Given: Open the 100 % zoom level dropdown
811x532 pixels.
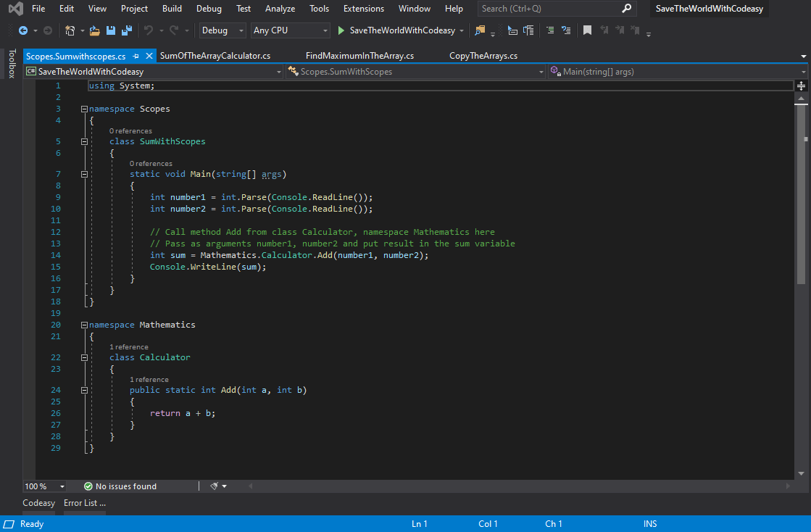Looking at the screenshot, I should coord(44,486).
